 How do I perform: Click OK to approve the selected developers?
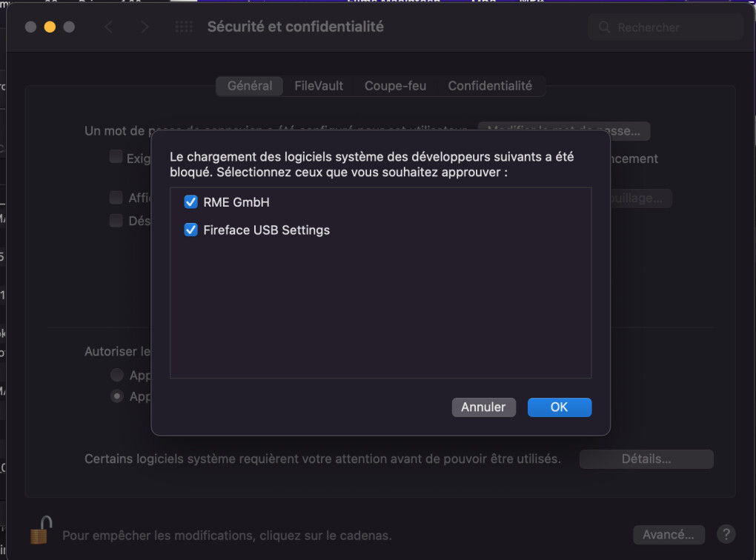(560, 407)
